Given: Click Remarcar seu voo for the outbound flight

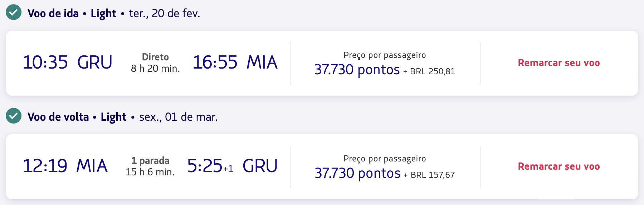Looking at the screenshot, I should 559,63.
